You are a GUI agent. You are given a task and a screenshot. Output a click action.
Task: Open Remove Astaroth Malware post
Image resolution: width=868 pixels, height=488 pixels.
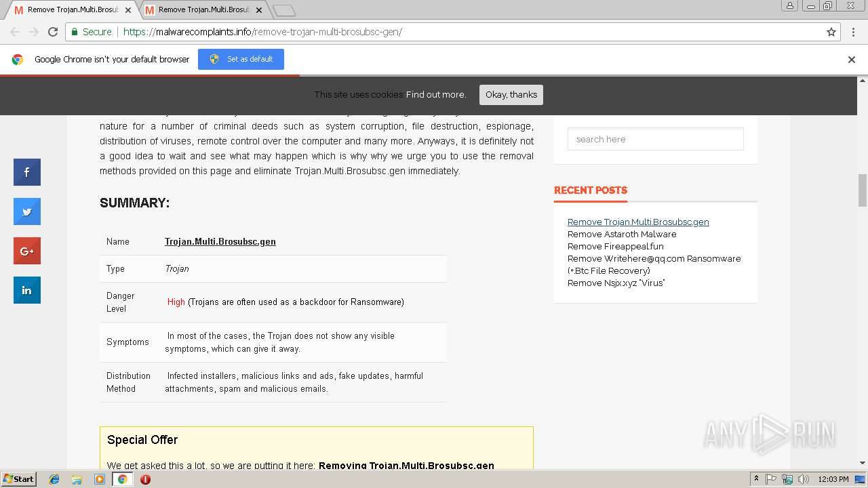(x=622, y=234)
